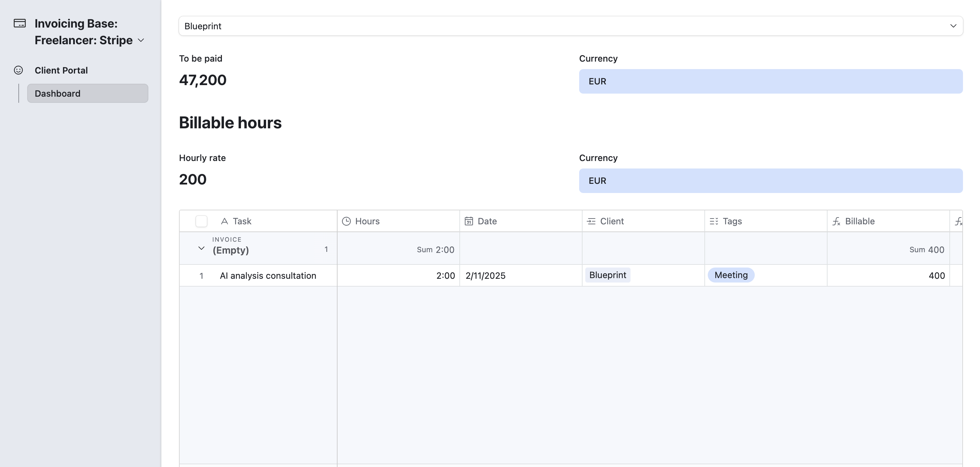Click the Hours column clock icon
Screen dimensions: 980x467
(x=346, y=221)
